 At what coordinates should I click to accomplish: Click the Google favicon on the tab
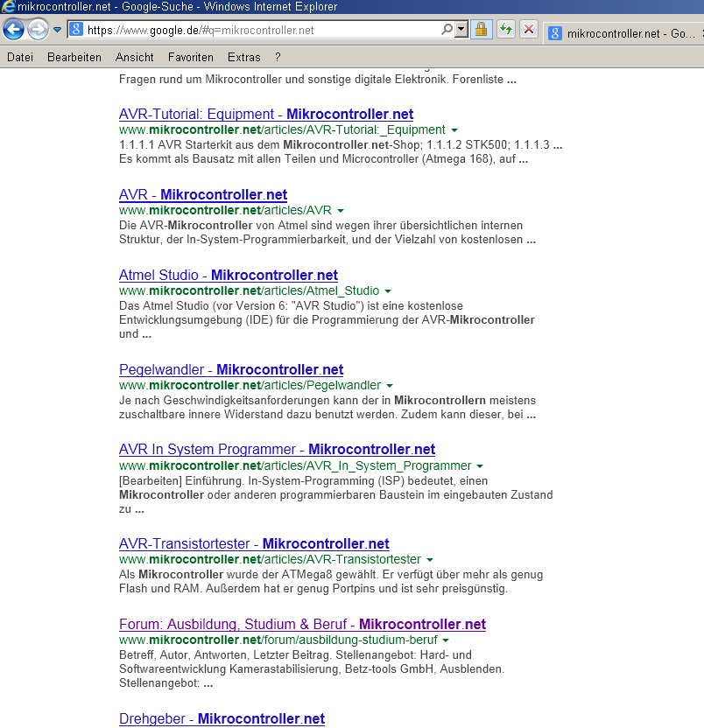(555, 33)
